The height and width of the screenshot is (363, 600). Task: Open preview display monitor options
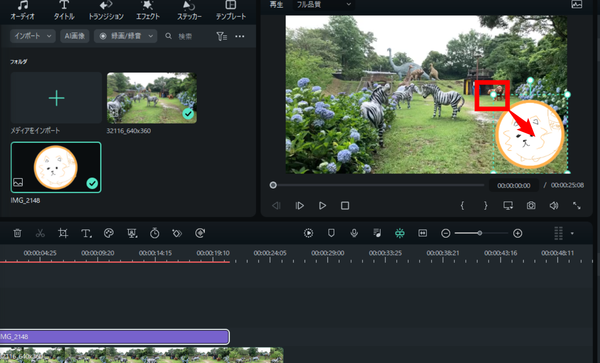(508, 206)
